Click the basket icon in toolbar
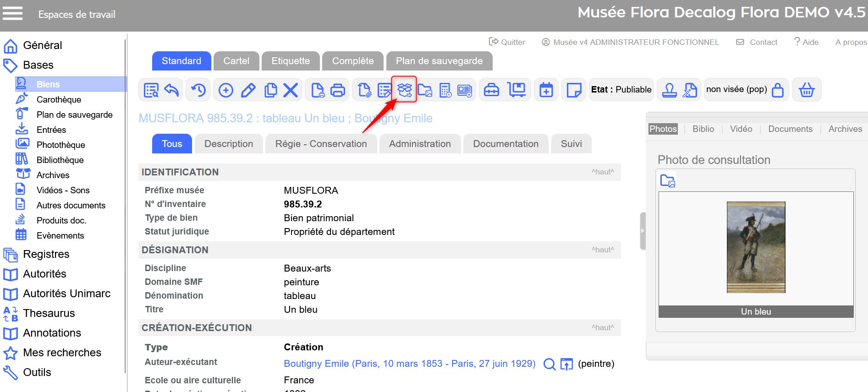The width and height of the screenshot is (868, 392). (807, 90)
